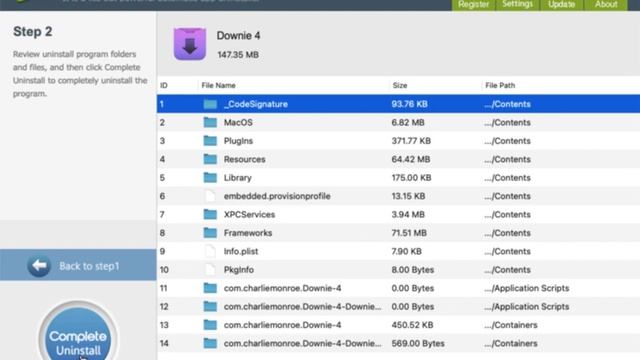The image size is (640, 360).
Task: Click the 64.42 MB size value
Action: tap(411, 159)
